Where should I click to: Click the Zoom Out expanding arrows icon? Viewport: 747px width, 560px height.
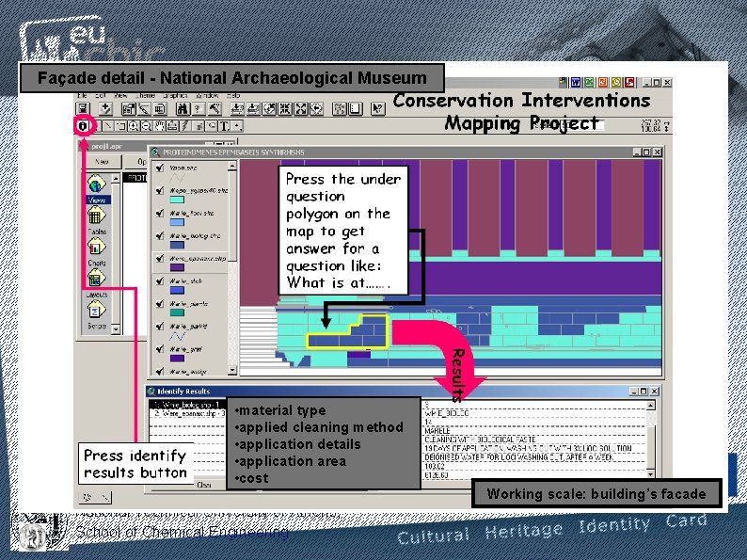tap(301, 109)
